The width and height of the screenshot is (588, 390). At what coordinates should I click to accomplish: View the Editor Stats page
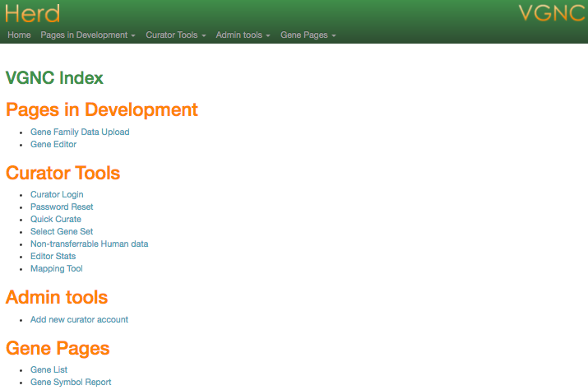click(53, 256)
